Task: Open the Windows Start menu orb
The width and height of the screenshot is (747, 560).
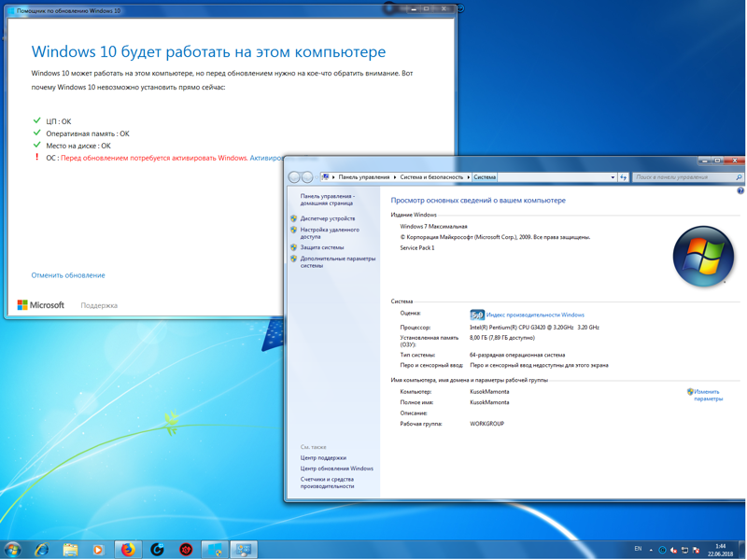Action: pos(13,550)
